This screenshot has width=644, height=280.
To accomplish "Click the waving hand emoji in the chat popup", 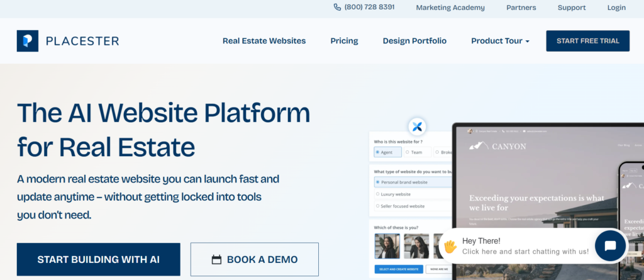I will coord(450,246).
